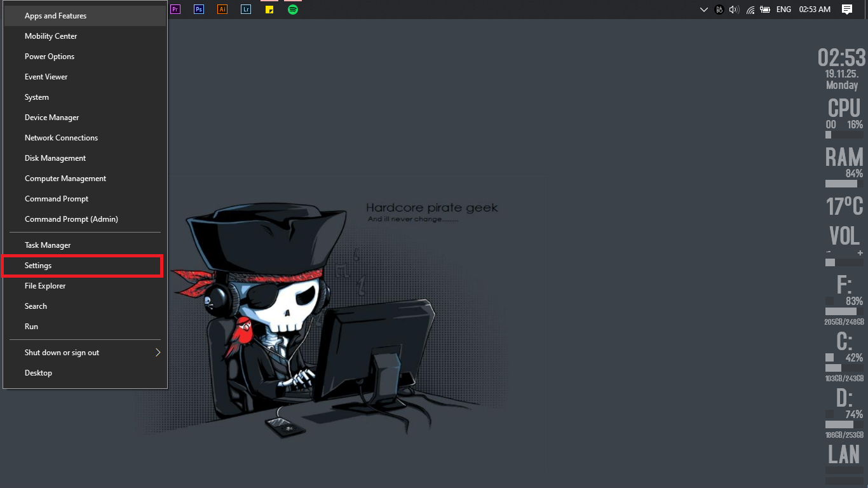868x488 pixels.
Task: Open the Run dialog entry
Action: coord(85,327)
